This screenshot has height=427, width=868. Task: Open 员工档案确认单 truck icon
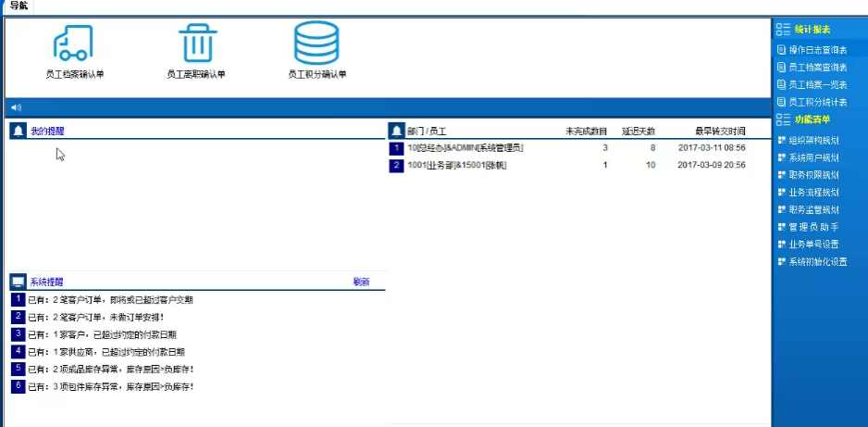74,44
